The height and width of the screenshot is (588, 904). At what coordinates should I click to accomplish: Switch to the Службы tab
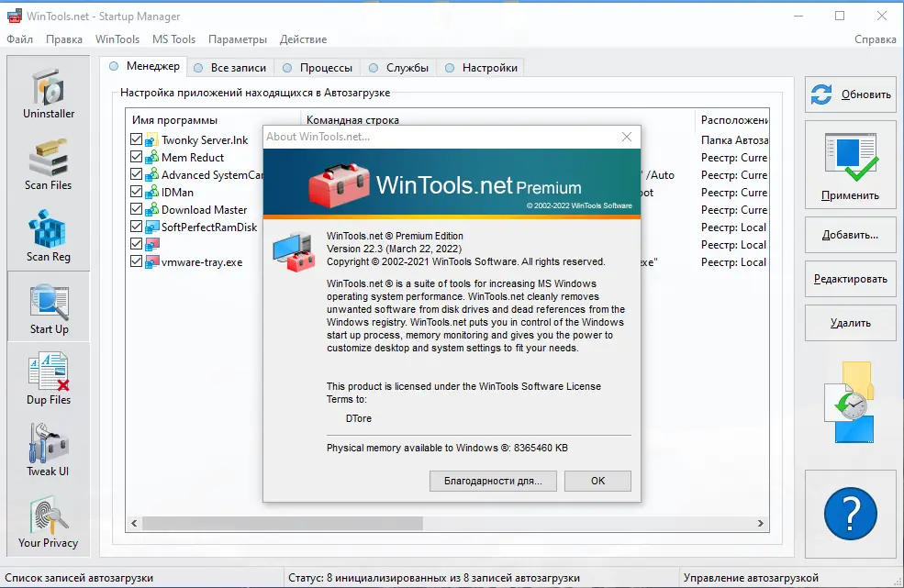click(x=399, y=68)
